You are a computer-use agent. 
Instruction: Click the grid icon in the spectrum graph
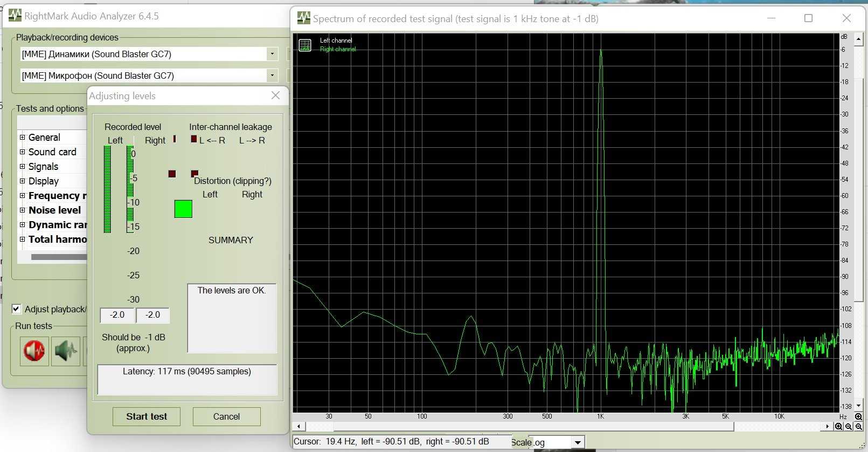[x=305, y=45]
